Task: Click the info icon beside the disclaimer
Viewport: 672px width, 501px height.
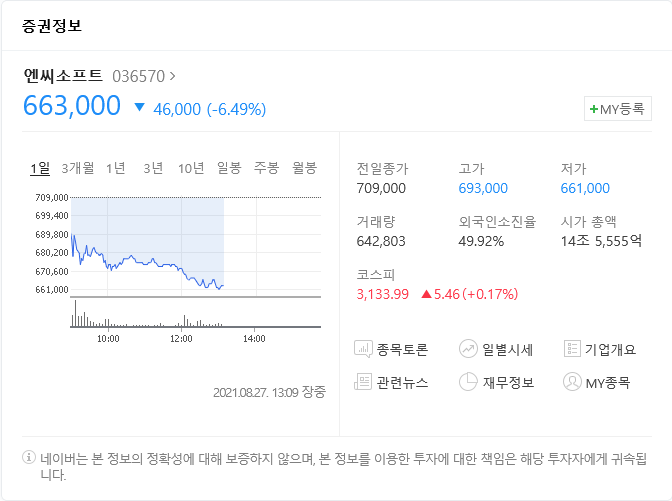Action: point(29,458)
